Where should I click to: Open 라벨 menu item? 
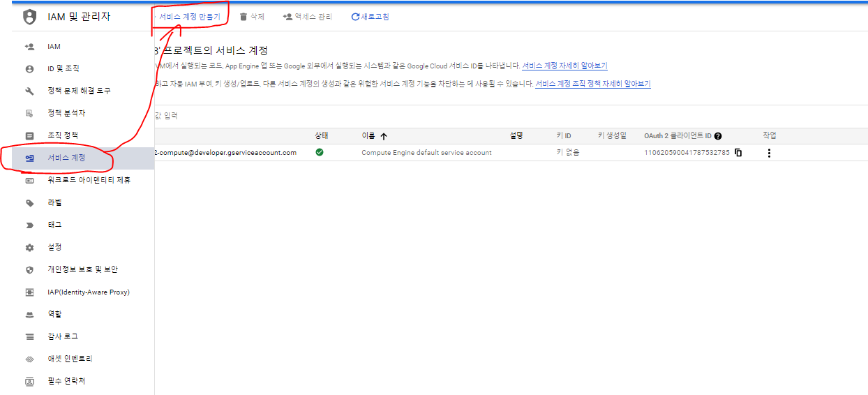(x=54, y=203)
